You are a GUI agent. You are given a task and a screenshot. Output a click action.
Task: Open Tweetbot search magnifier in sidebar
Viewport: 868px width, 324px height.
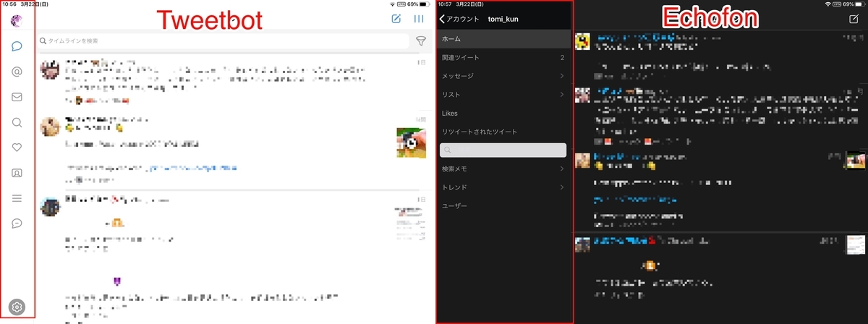(17, 122)
